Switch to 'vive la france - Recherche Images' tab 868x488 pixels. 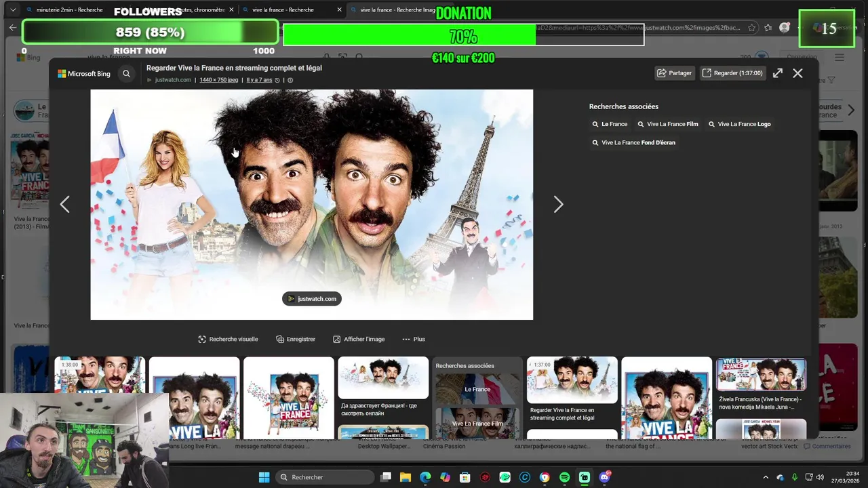pos(397,10)
